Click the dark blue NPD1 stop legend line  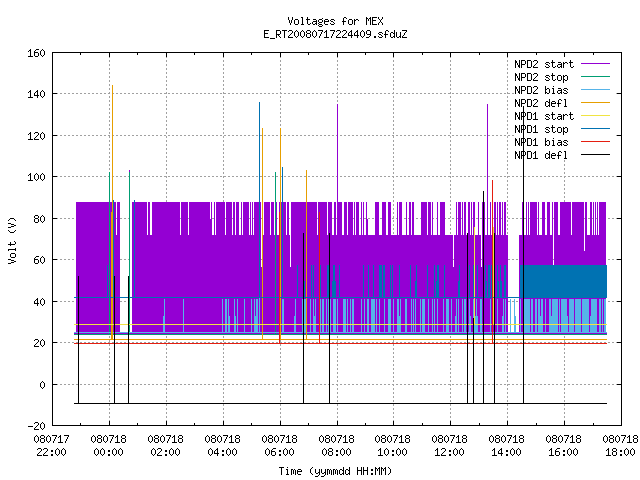pyautogui.click(x=595, y=129)
